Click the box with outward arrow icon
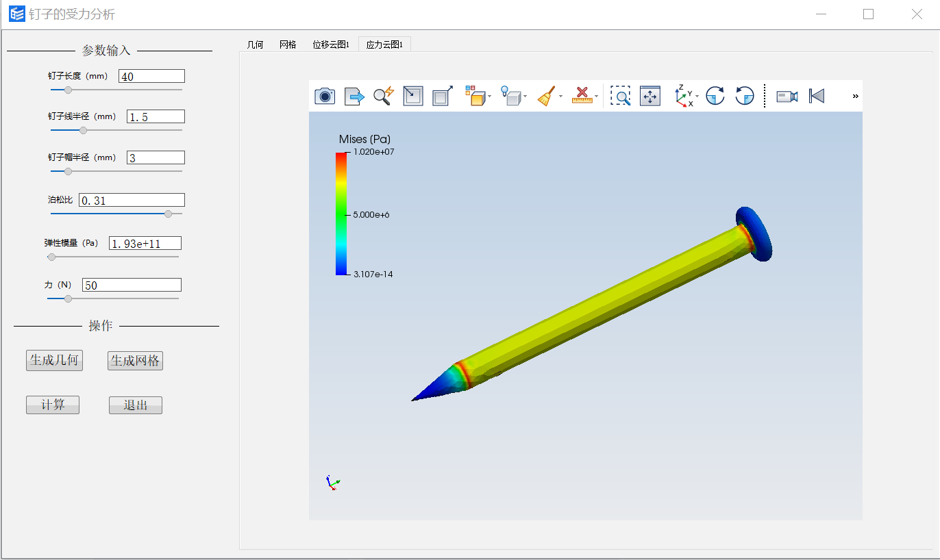Image resolution: width=940 pixels, height=560 pixels. click(x=443, y=97)
